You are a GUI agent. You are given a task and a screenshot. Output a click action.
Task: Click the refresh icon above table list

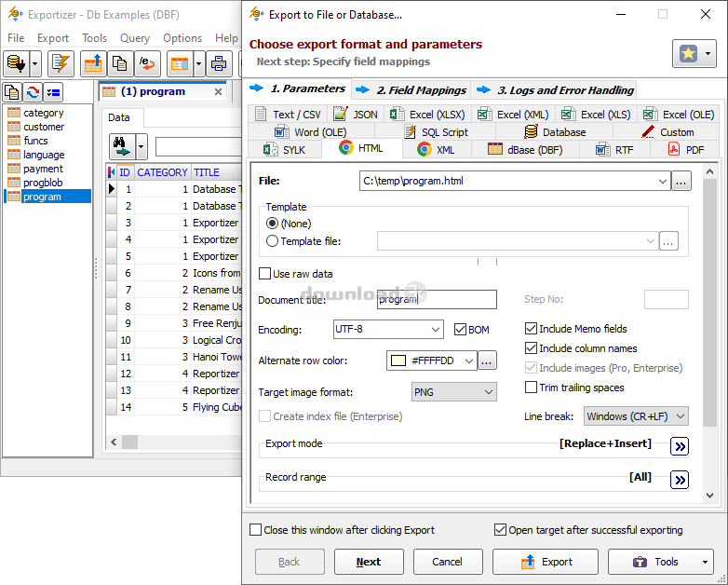pos(33,91)
